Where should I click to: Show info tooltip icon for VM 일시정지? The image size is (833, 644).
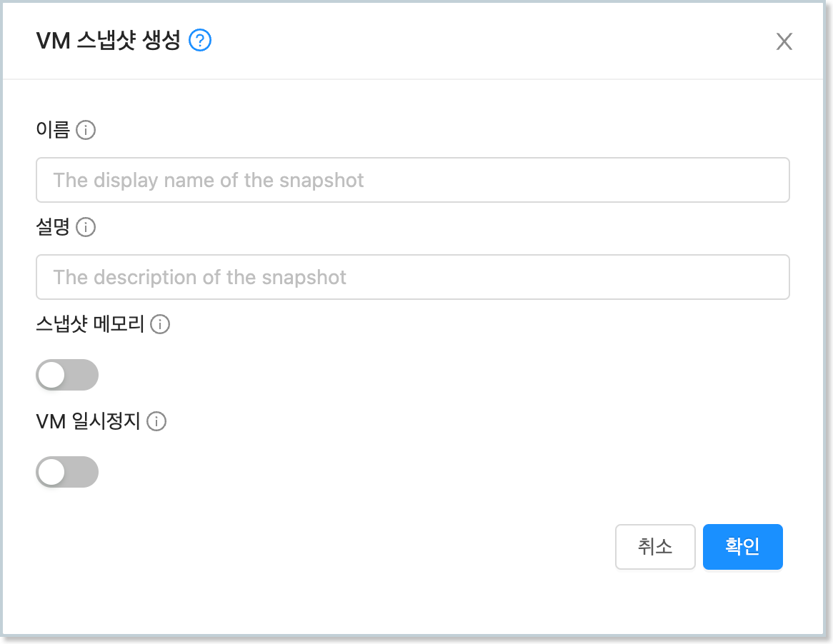[x=156, y=421]
